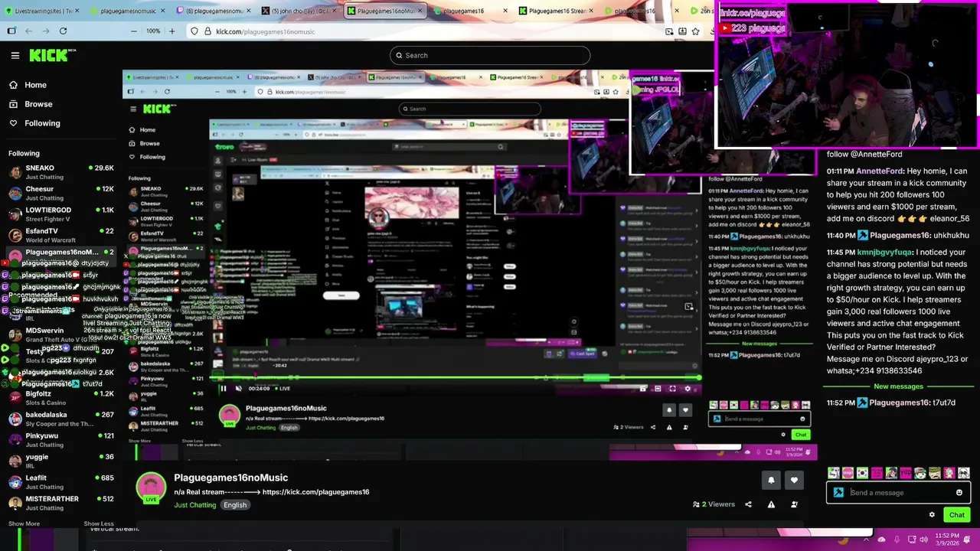980x551 pixels.
Task: Show hidden taskbar icons chevron
Action: pos(866,540)
